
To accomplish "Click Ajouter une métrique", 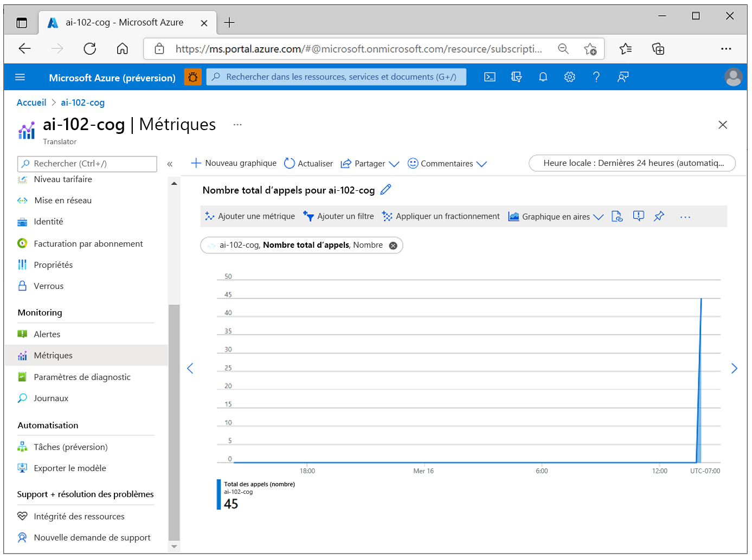I will tap(250, 216).
